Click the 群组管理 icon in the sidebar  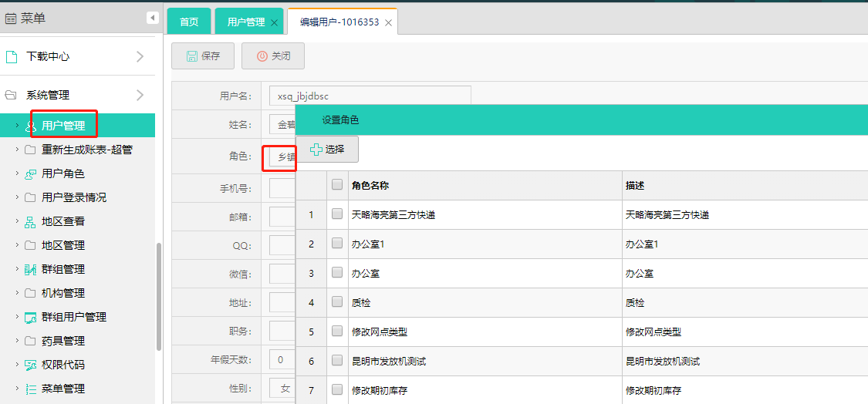click(x=30, y=269)
